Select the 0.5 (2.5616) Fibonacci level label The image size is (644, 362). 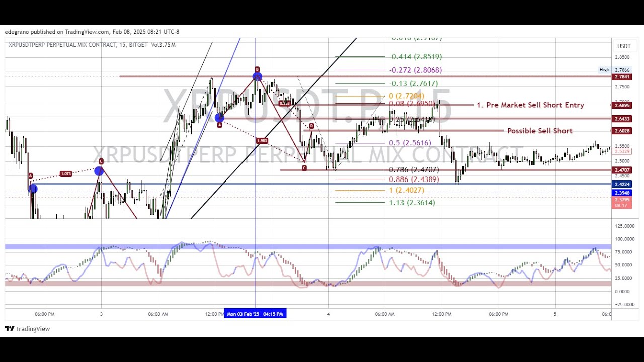pyautogui.click(x=410, y=143)
